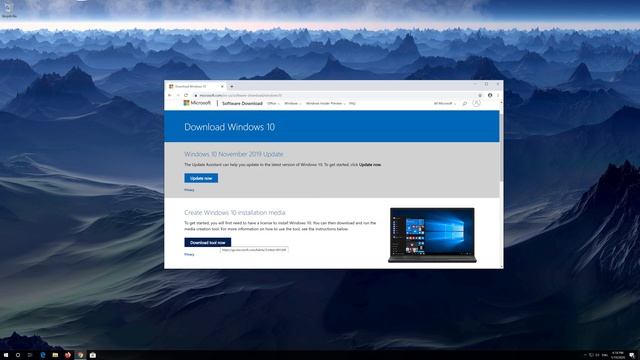Select the Download Windows 10 tab
This screenshot has height=360, width=640.
[x=196, y=87]
